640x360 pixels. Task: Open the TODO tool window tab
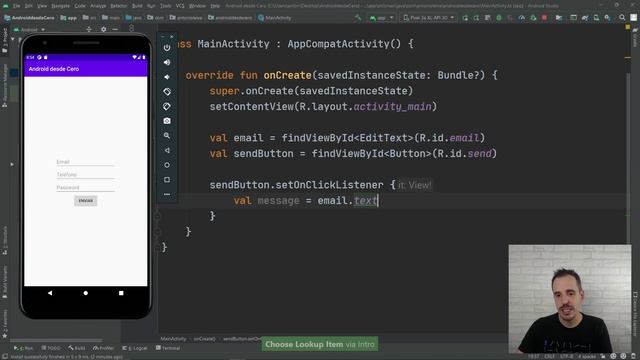51,348
